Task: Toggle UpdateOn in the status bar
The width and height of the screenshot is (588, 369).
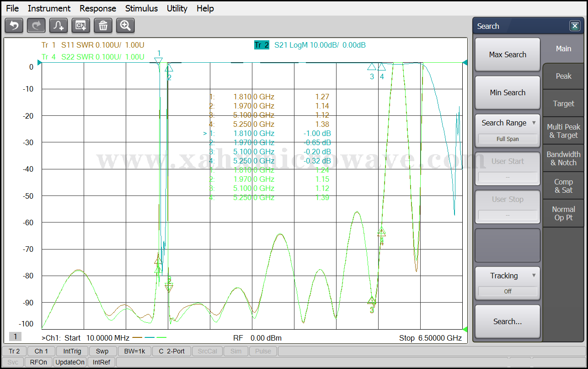Action: click(70, 362)
